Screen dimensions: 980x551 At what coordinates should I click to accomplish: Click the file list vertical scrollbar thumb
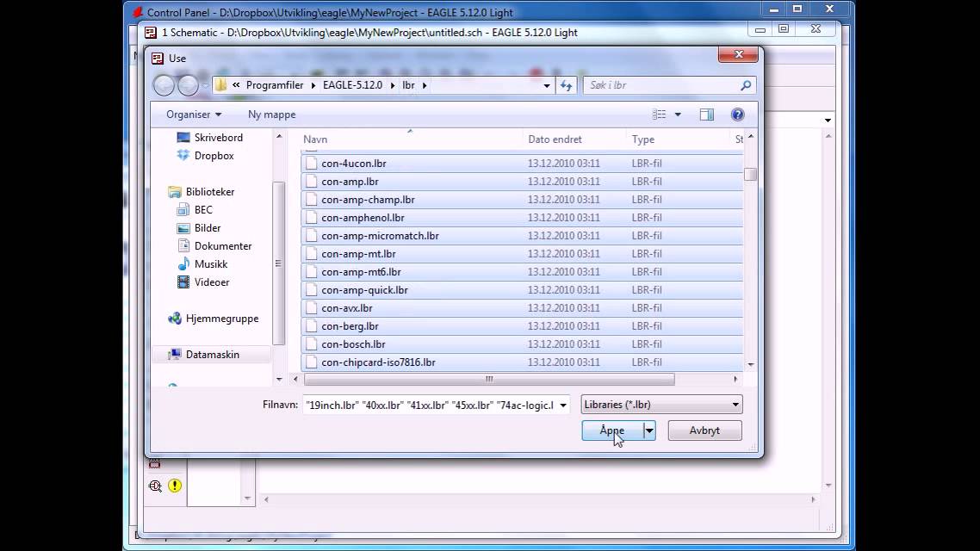751,174
